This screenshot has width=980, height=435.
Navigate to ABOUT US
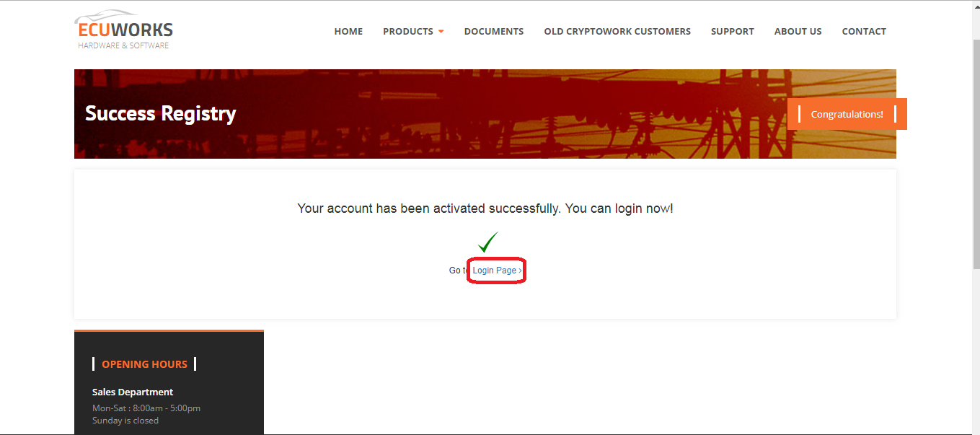[x=798, y=32]
